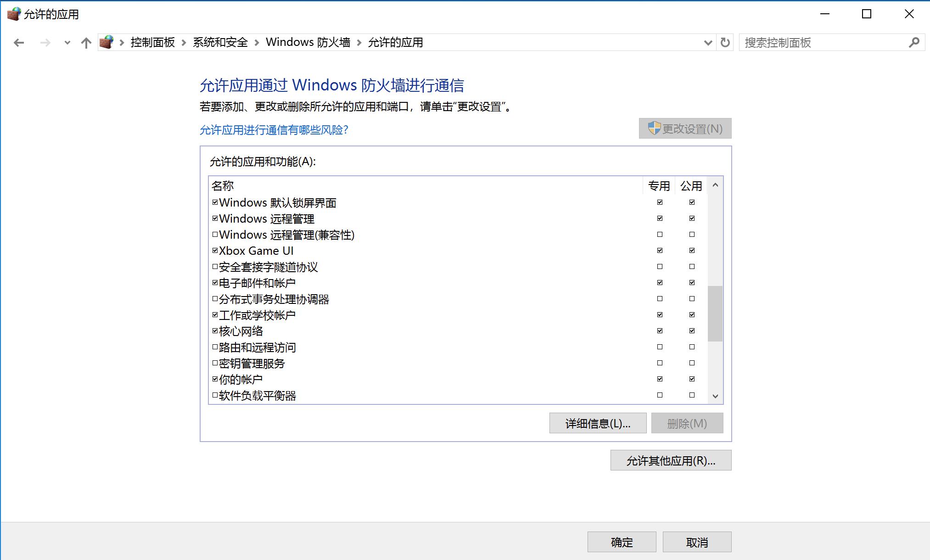Open recent locations dropdown arrow

(x=67, y=43)
